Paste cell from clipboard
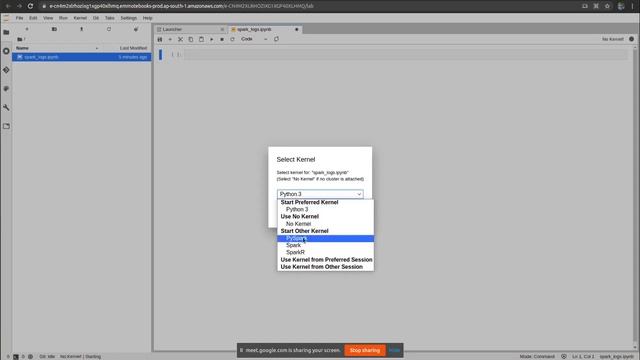Screen dimensions: 640x360 click(x=201, y=39)
